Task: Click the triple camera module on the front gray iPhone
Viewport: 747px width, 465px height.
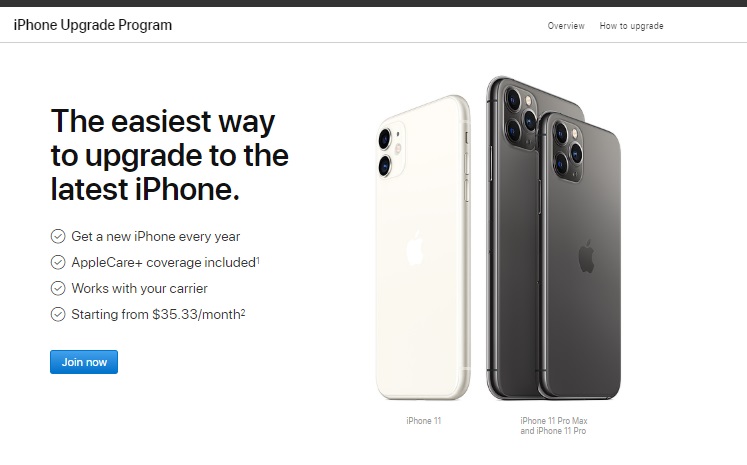Action: coord(568,151)
